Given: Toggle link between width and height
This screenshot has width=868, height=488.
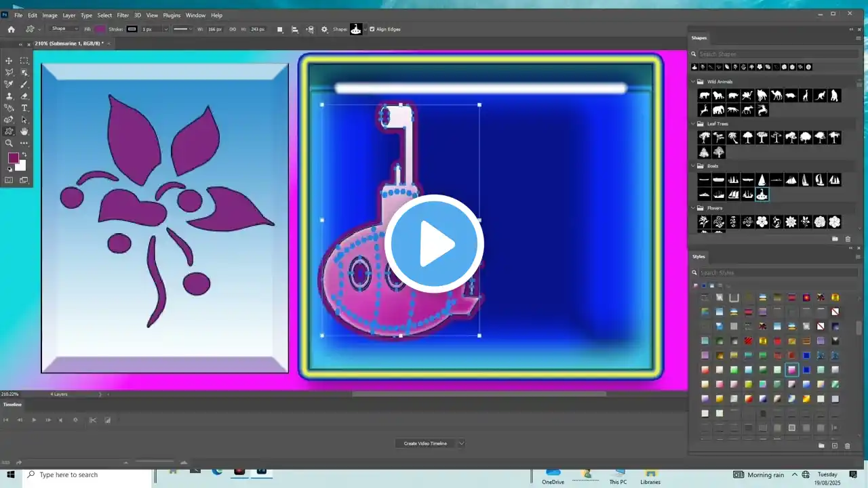Looking at the screenshot, I should [x=233, y=29].
